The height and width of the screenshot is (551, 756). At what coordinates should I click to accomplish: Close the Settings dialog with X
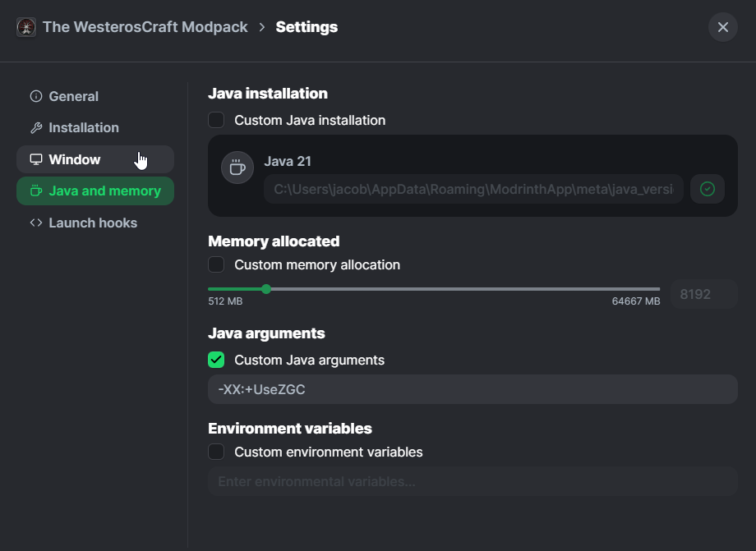coord(723,27)
